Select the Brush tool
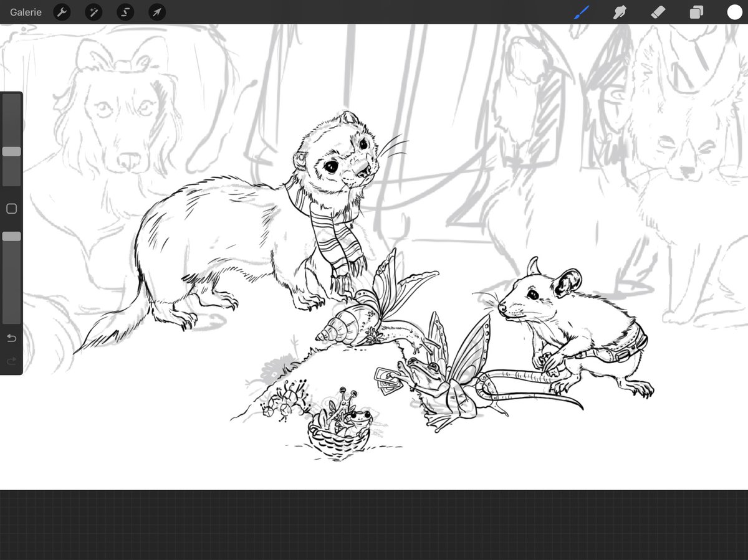Image resolution: width=748 pixels, height=560 pixels. tap(582, 12)
